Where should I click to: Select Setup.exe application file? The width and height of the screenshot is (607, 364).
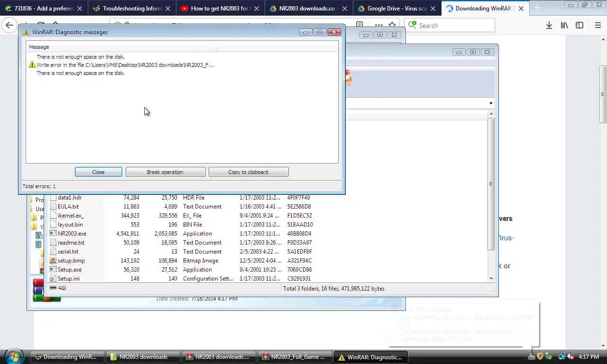pyautogui.click(x=70, y=270)
